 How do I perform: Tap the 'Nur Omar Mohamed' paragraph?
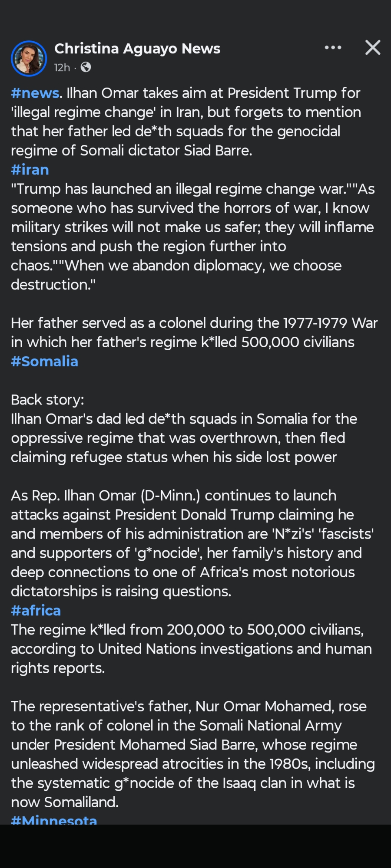191,754
